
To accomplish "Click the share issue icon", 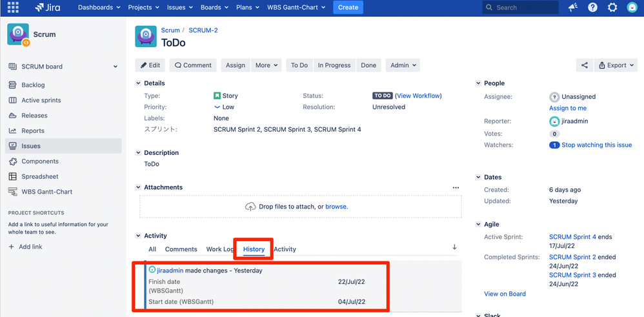I will point(585,65).
